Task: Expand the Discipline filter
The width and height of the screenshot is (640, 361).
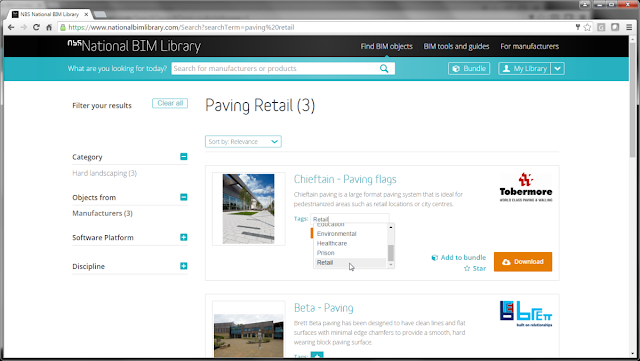Action: point(184,266)
